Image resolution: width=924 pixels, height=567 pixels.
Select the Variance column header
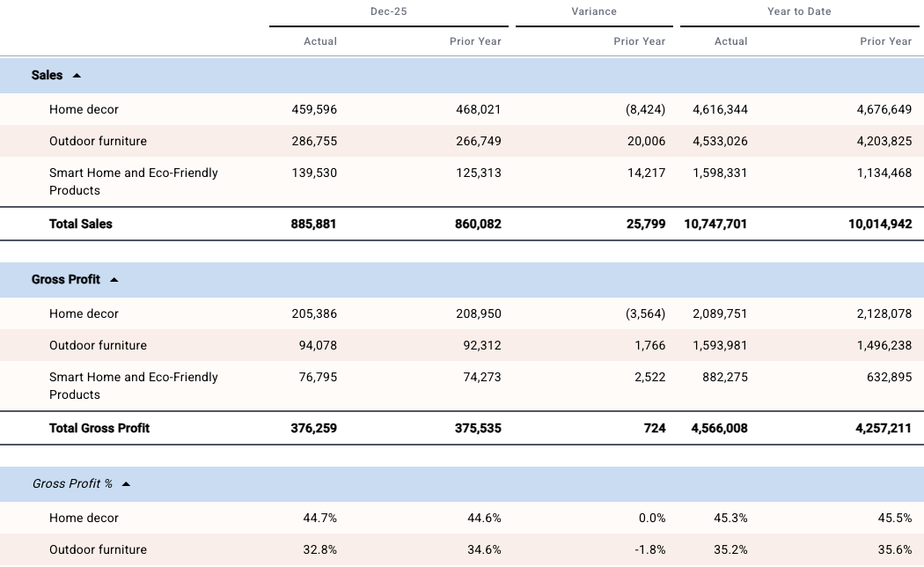(x=594, y=11)
